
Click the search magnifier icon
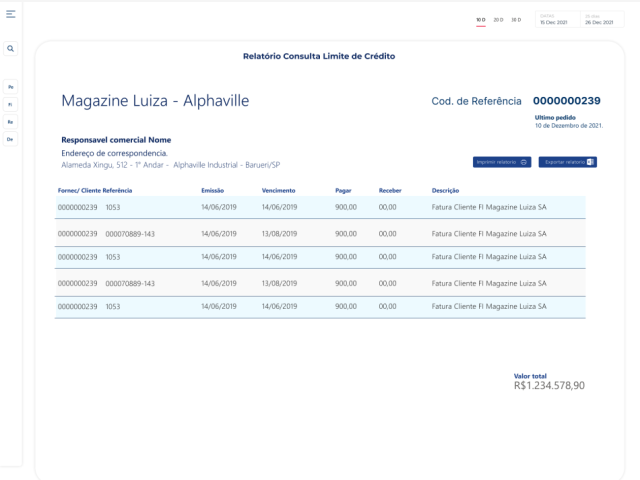click(11, 49)
